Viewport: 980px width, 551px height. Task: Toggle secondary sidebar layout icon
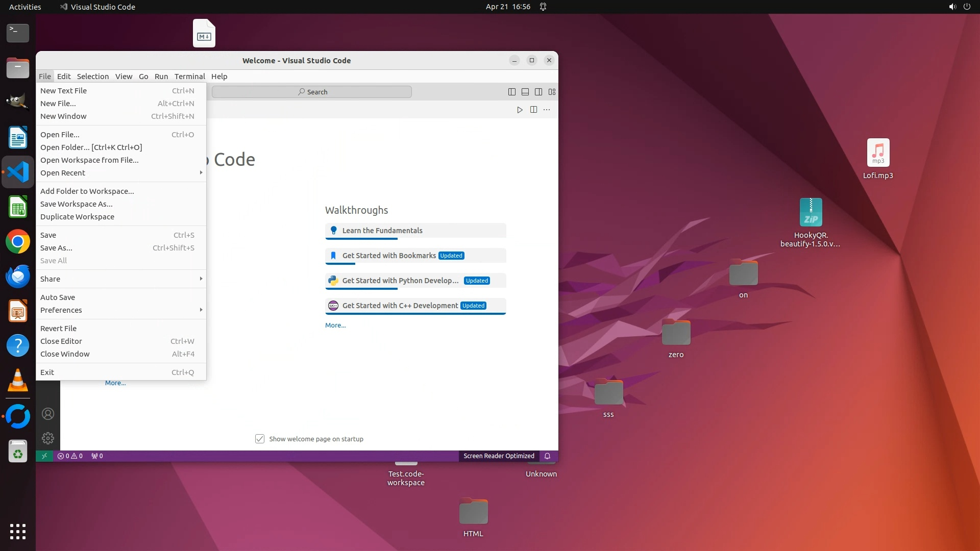pos(538,92)
